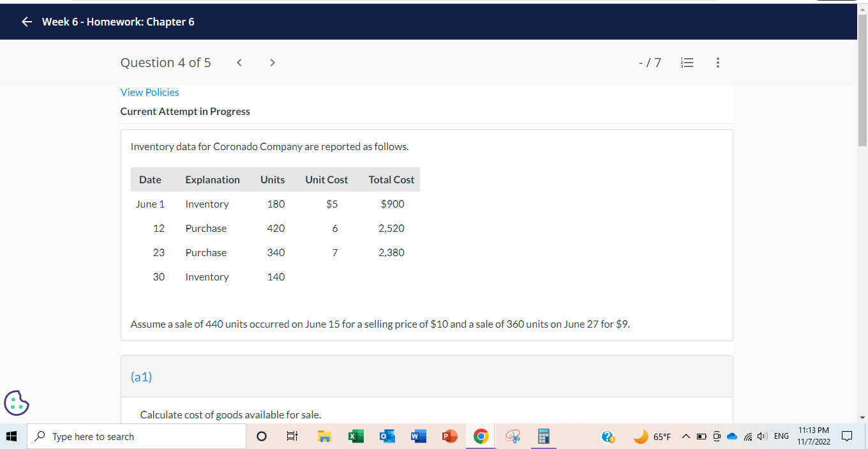The image size is (868, 449).
Task: Open the notification center icon
Action: coord(847,437)
